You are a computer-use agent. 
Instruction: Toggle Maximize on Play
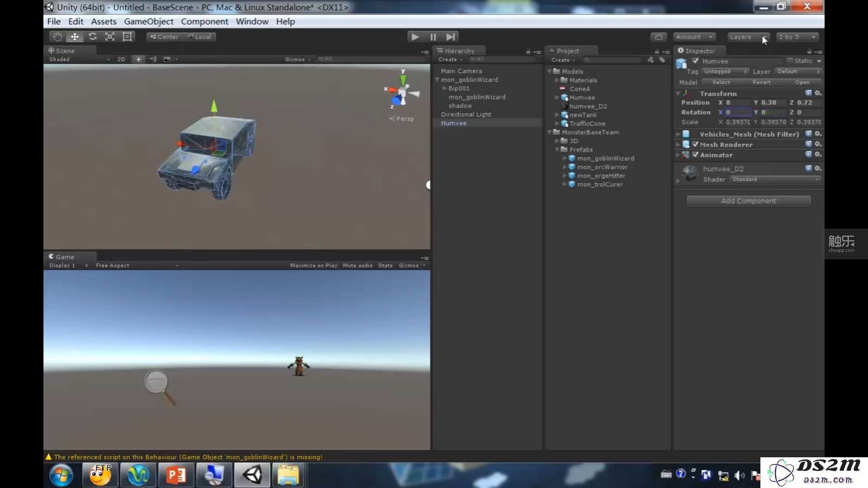[314, 266]
